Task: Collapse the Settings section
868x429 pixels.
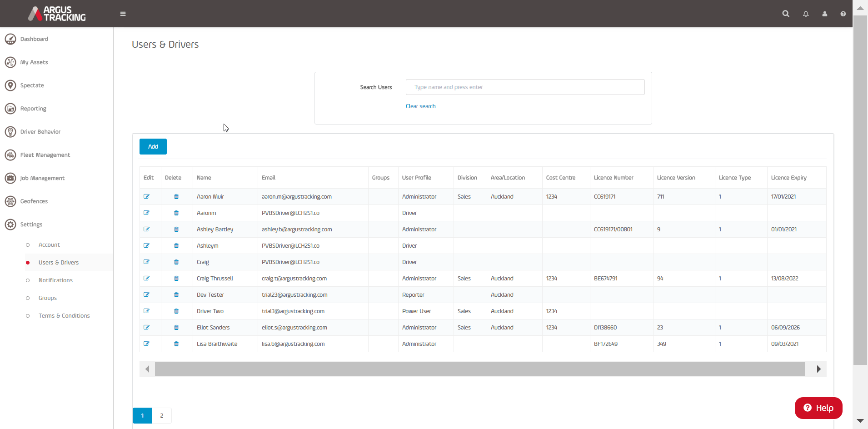Action: point(31,224)
